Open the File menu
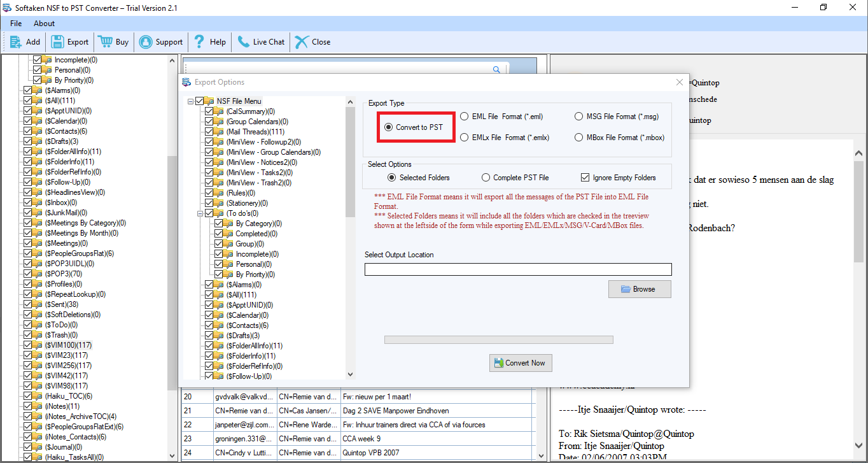Image resolution: width=868 pixels, height=463 pixels. click(15, 24)
